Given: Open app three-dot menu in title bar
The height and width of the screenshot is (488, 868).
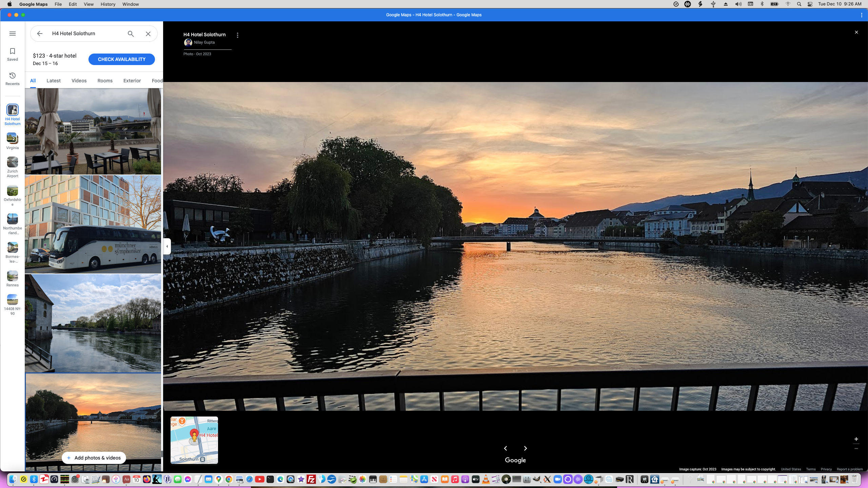Looking at the screenshot, I should 861,15.
